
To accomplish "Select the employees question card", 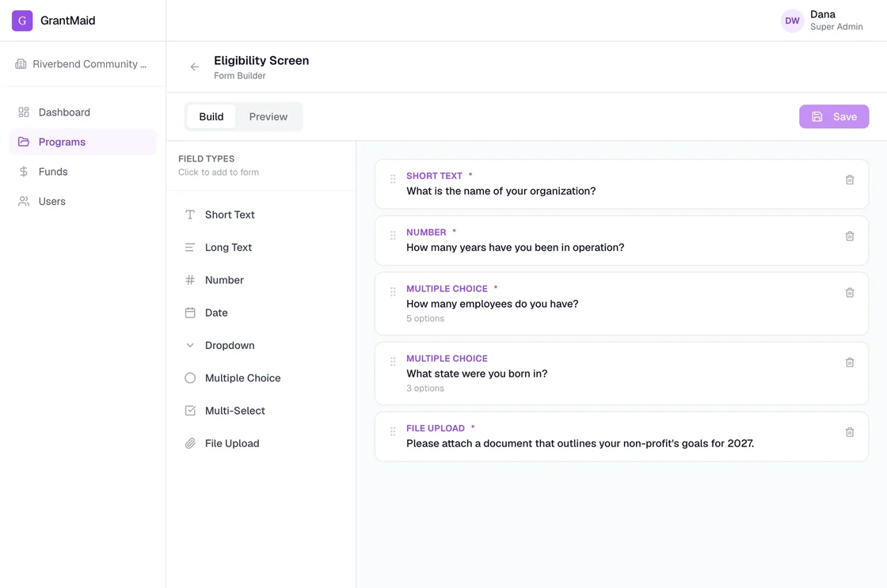I will pyautogui.click(x=621, y=304).
